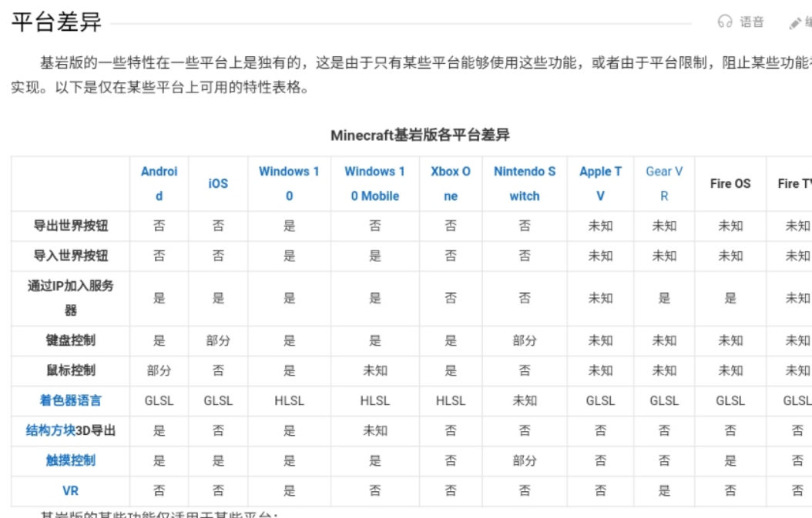812x518 pixels.
Task: Click 是 in 结构方块3D导出 row under Android
Action: 159,430
